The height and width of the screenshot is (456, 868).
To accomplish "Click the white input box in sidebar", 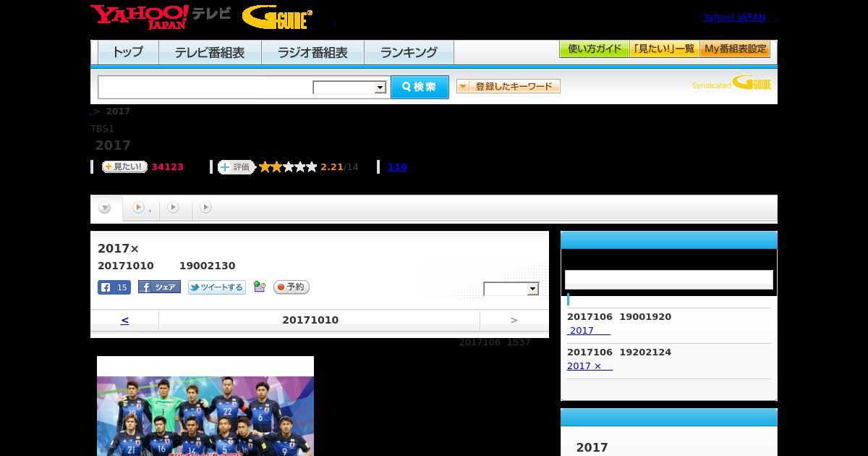I will tap(669, 280).
